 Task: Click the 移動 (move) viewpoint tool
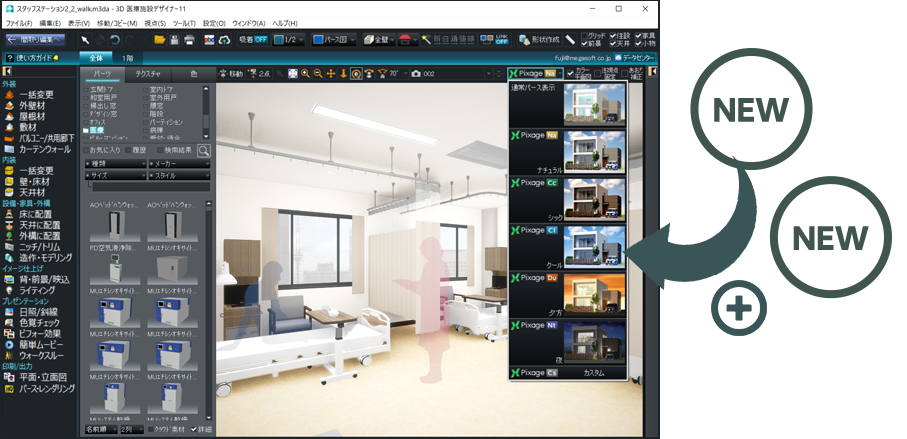coord(230,74)
